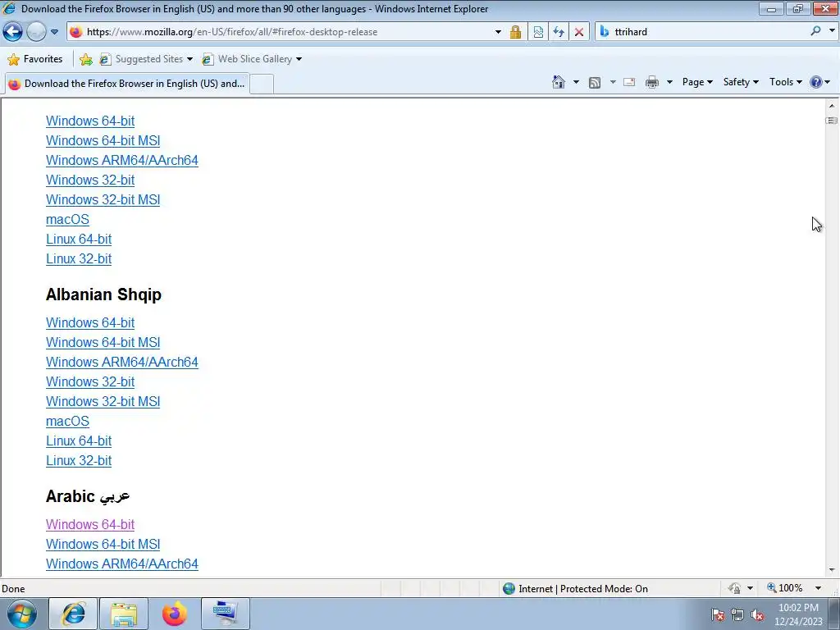
Task: Open Web Slice Gallery dropdown
Action: 252,59
